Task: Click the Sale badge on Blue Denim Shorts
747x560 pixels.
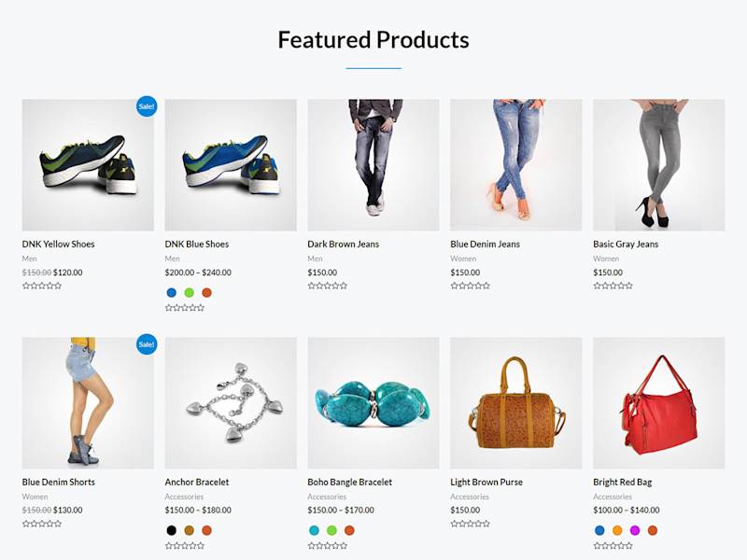Action: (147, 343)
